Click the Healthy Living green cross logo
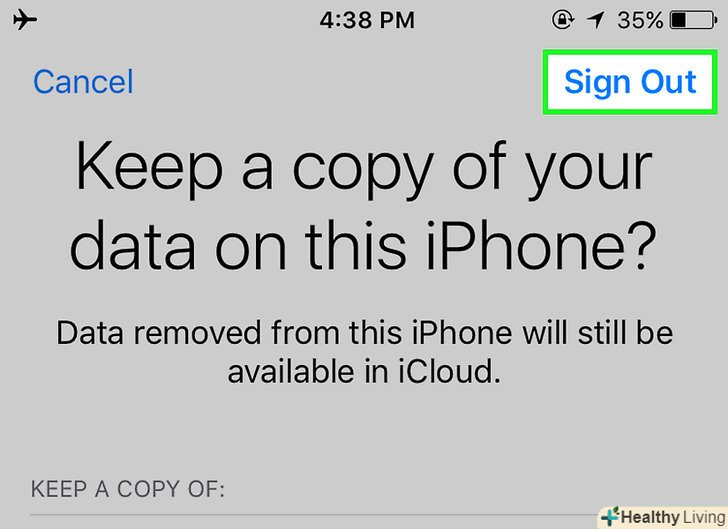The height and width of the screenshot is (529, 728). (x=609, y=517)
